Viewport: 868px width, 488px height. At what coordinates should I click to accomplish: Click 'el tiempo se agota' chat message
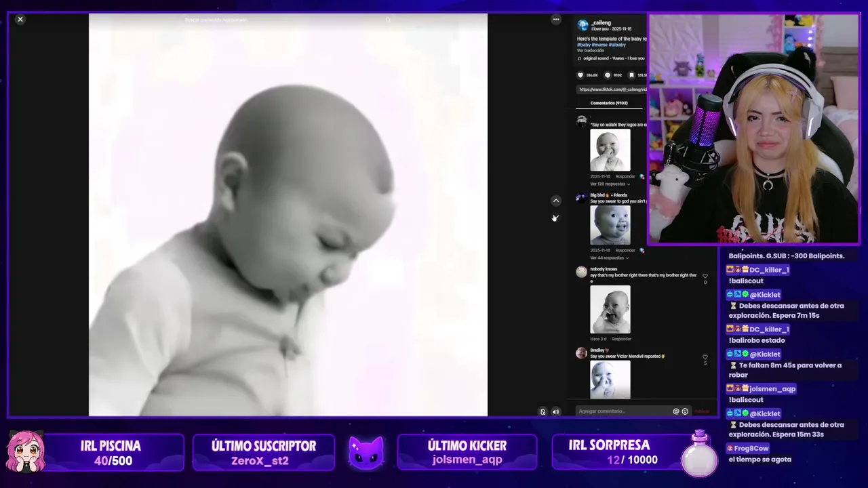(x=760, y=460)
